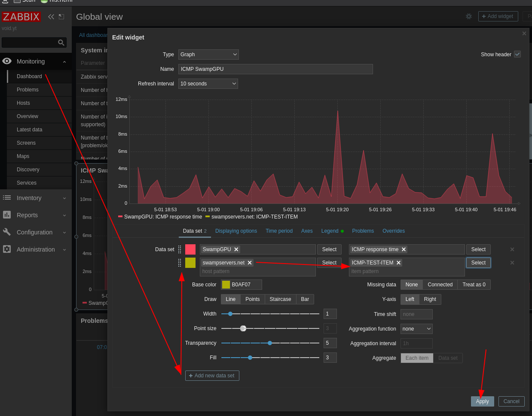532x416 pixels.
Task: Collapse the Monitoring menu section
Action: (64, 62)
